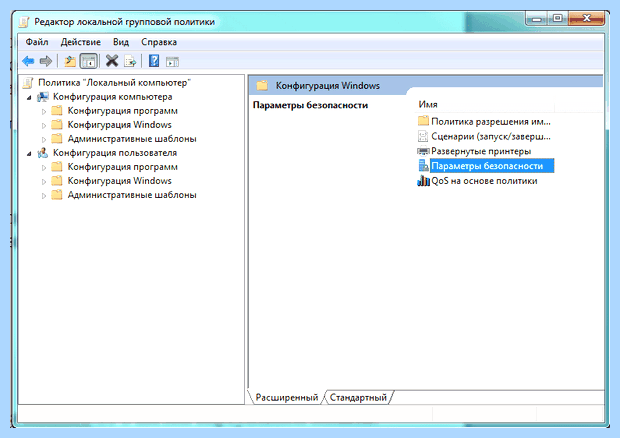Open the Справка menu
The height and width of the screenshot is (438, 620).
click(159, 42)
